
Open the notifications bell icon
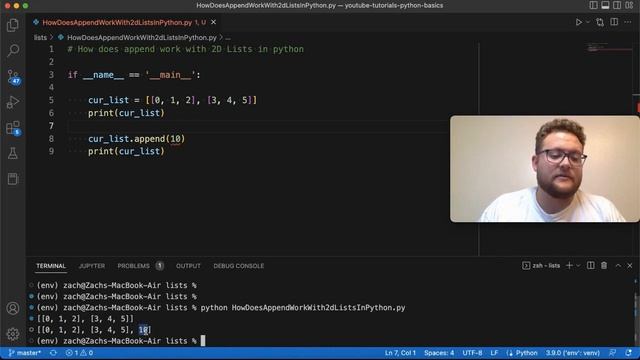tap(629, 353)
